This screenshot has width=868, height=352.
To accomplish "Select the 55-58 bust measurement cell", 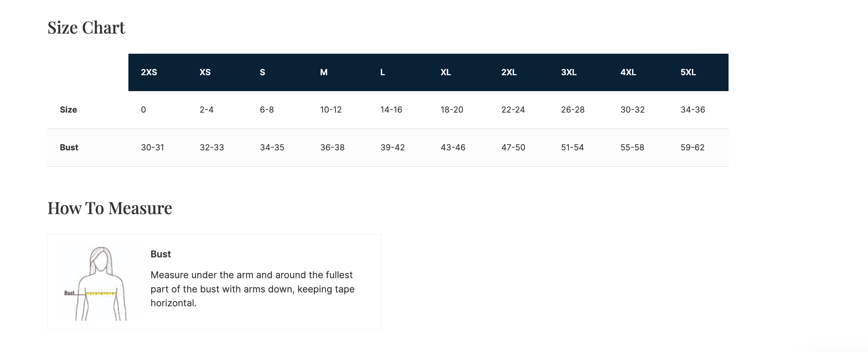I will pyautogui.click(x=632, y=148).
